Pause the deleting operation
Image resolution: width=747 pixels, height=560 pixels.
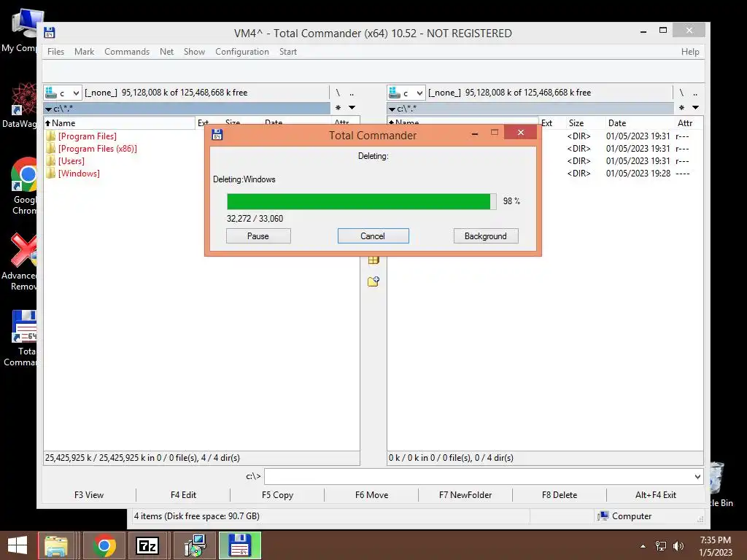(258, 236)
